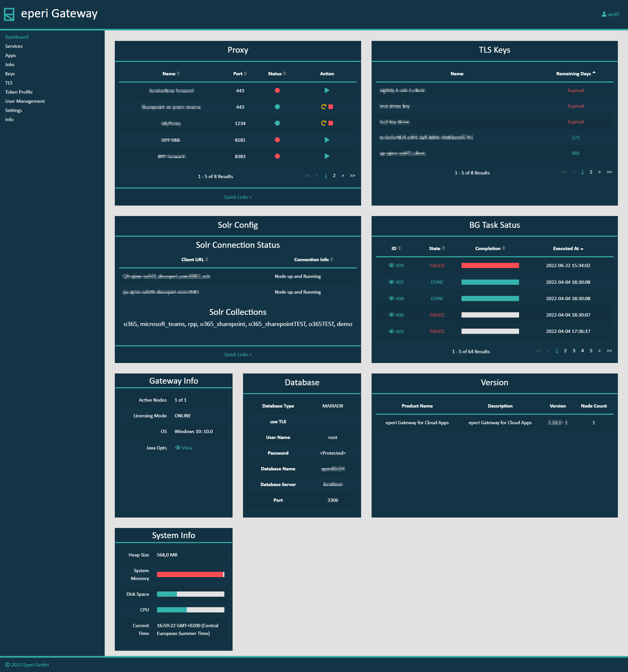The height and width of the screenshot is (672, 628).
Task: Go to next page of Proxy results
Action: click(342, 175)
